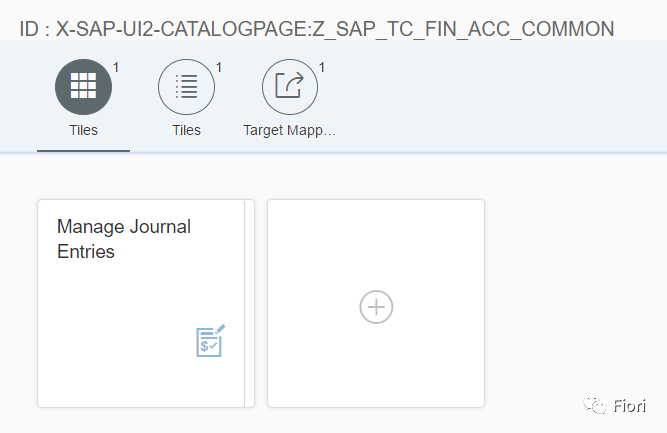
Task: Open the Target Mapp… tab label
Action: [x=289, y=130]
